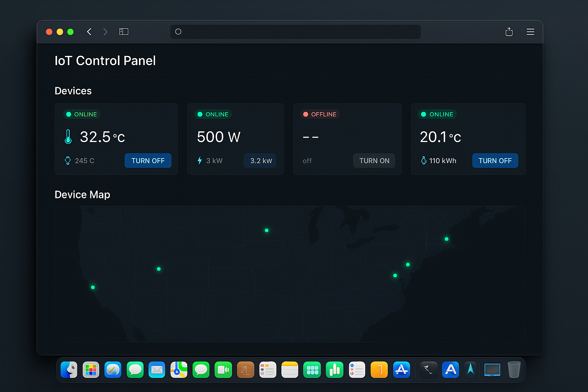The width and height of the screenshot is (588, 392).
Task: Click the charge icon next to 245 C
Action: point(68,160)
